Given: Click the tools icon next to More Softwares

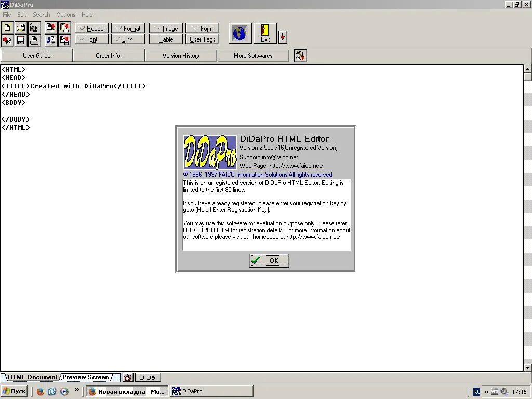Looking at the screenshot, I should coord(300,56).
